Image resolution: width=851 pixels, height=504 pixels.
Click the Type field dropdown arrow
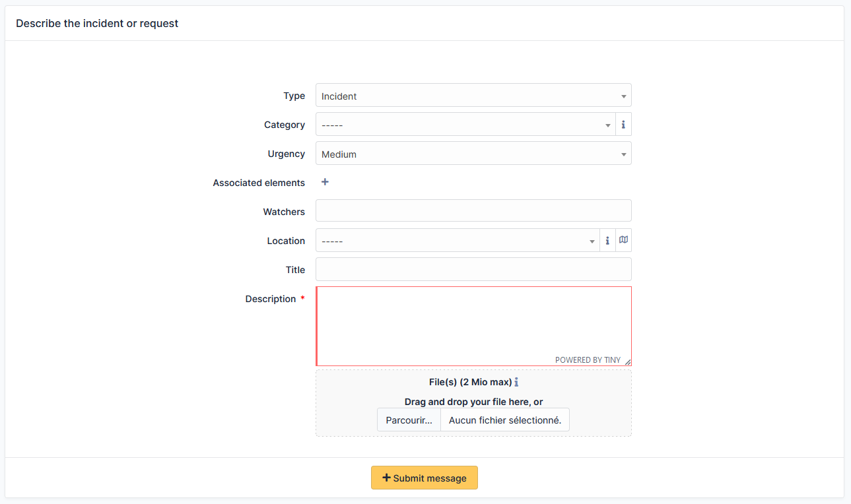[623, 95]
